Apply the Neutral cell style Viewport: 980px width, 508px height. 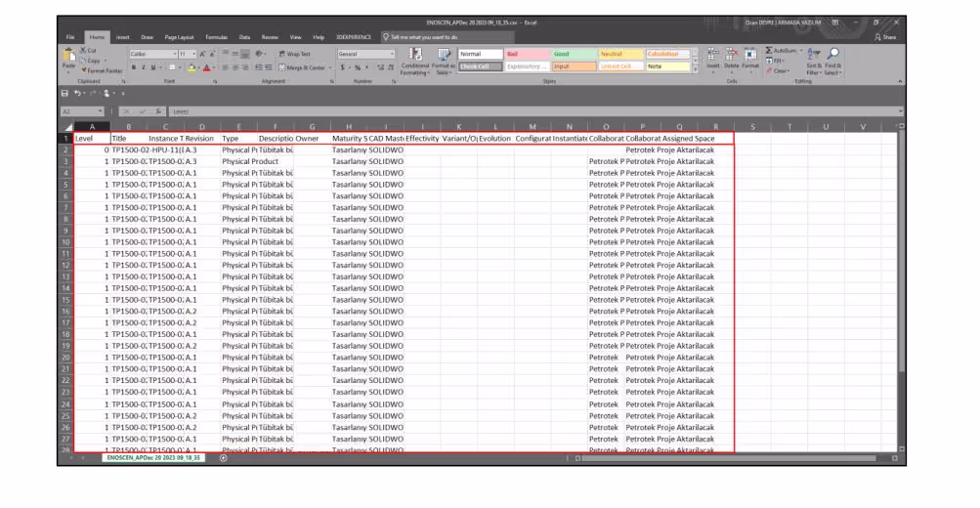pyautogui.click(x=620, y=55)
